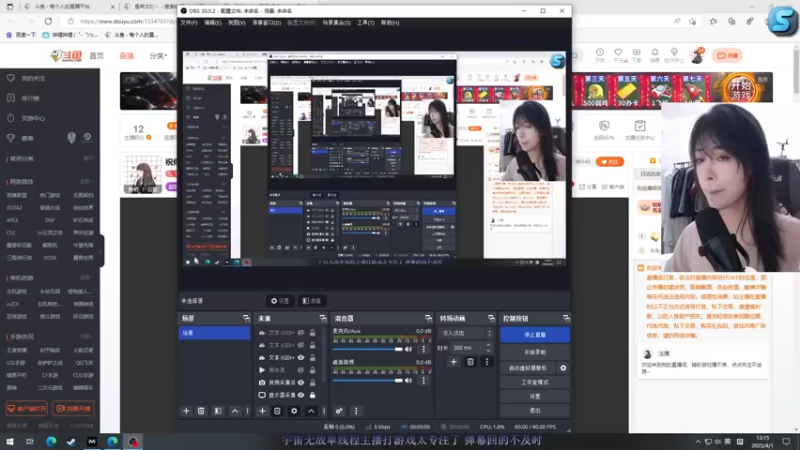Delete transition with 转场动画 trash icon
Screen dimensions: 800x450
click(470, 362)
